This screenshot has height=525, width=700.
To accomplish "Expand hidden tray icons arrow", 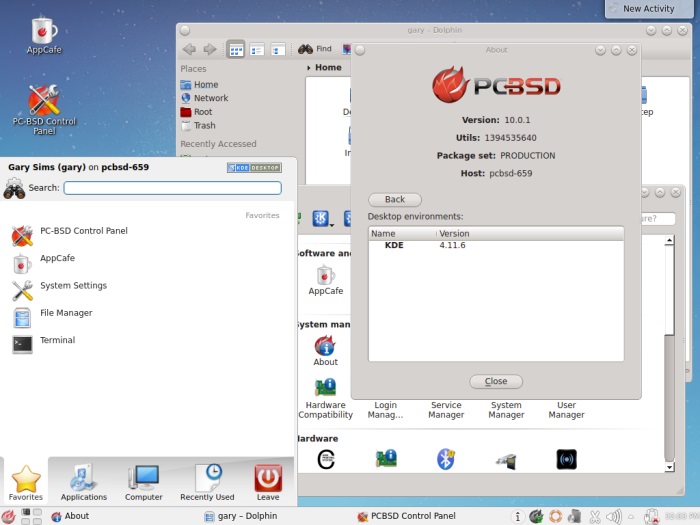I will point(631,517).
